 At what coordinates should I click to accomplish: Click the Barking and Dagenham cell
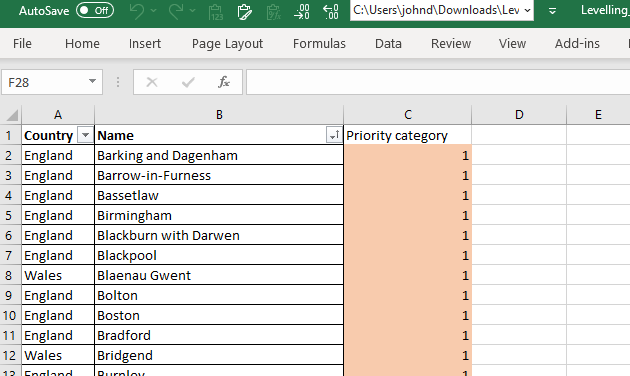(x=219, y=155)
